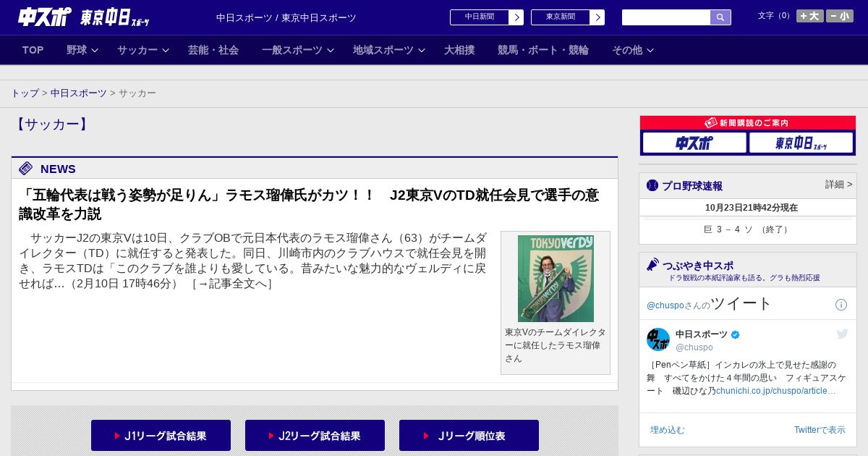
Task: Go to トップ in the breadcrumb
Action: (x=25, y=93)
